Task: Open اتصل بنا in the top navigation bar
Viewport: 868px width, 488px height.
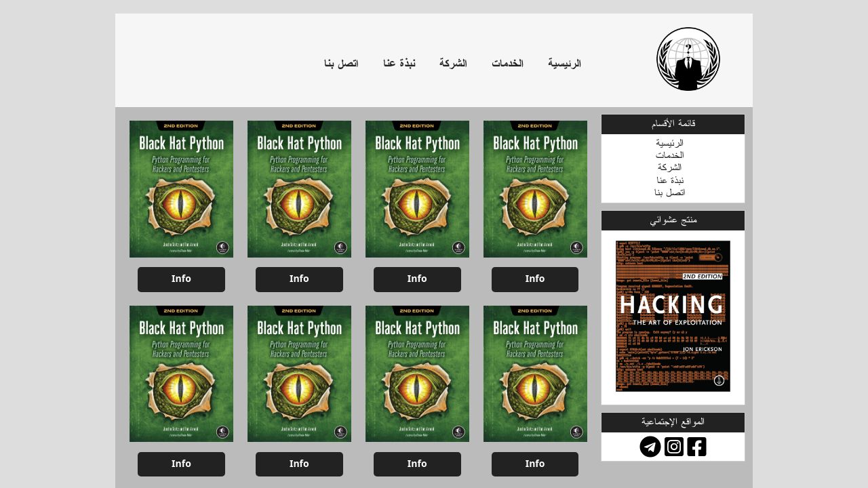Action: pyautogui.click(x=341, y=63)
